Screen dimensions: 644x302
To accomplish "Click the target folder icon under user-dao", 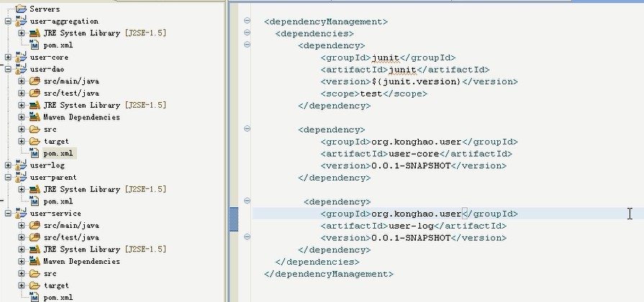I will coord(34,142).
